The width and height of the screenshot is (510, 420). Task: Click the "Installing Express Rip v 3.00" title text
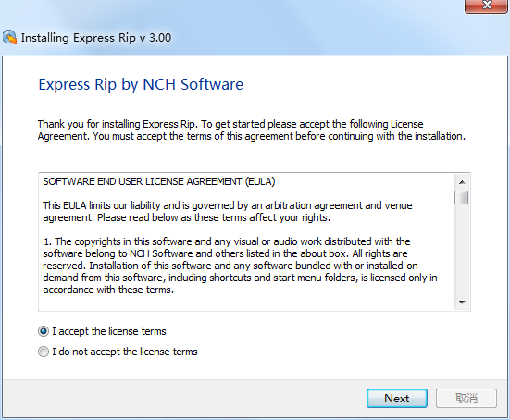[96, 38]
